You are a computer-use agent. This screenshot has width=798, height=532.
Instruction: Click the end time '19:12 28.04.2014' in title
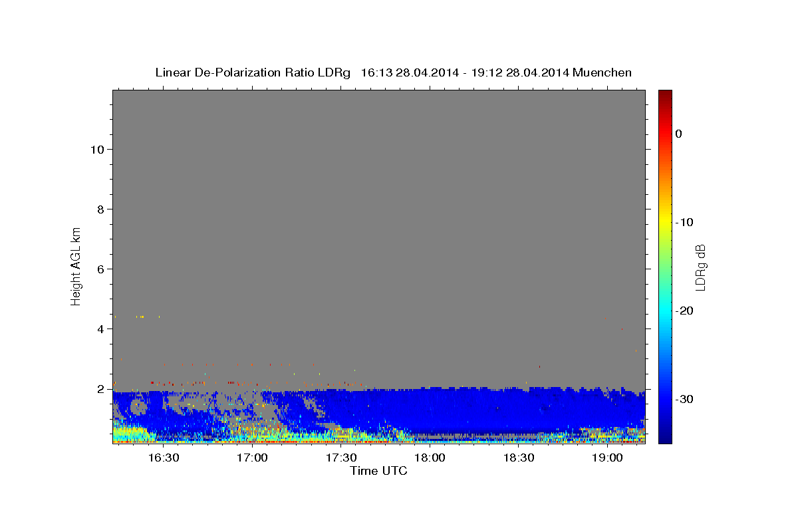click(520, 72)
